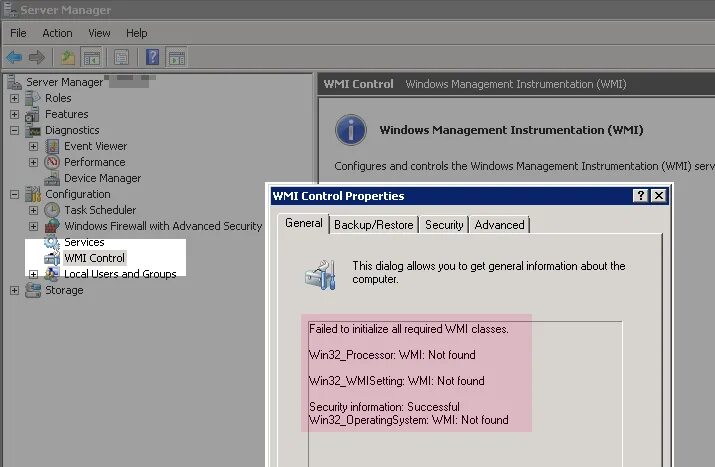Expand the Storage tree node

15,290
